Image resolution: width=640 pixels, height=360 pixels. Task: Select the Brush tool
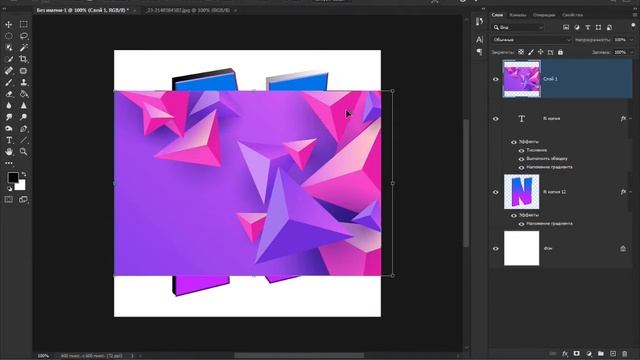[x=9, y=82]
